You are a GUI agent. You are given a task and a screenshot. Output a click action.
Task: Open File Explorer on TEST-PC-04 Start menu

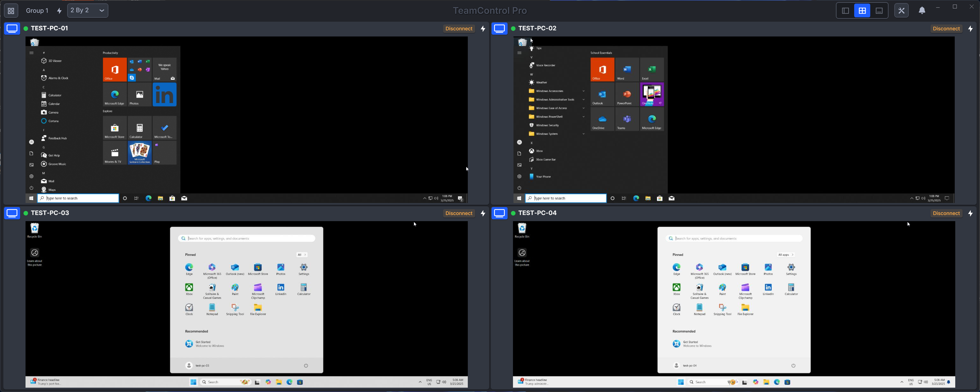[745, 310]
